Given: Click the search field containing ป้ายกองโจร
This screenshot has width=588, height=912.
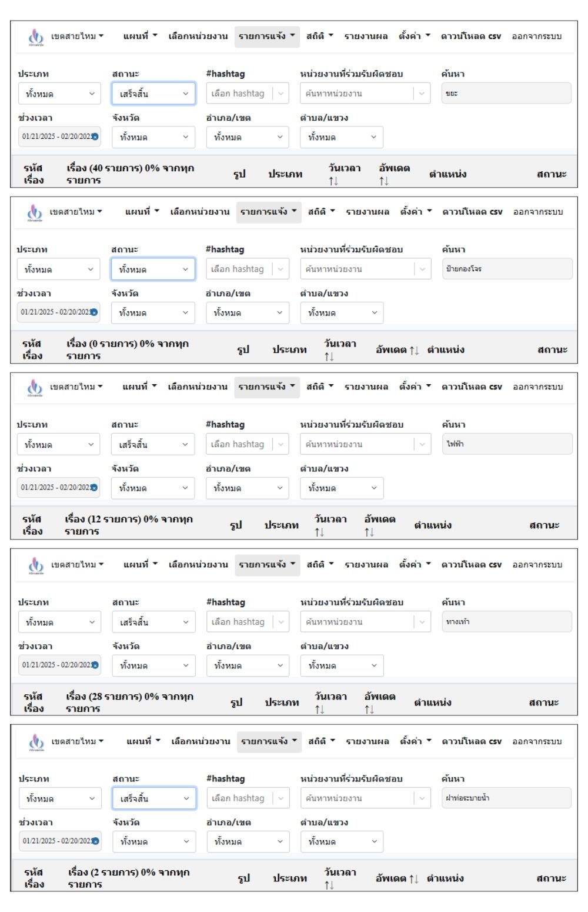Looking at the screenshot, I should coord(507,269).
